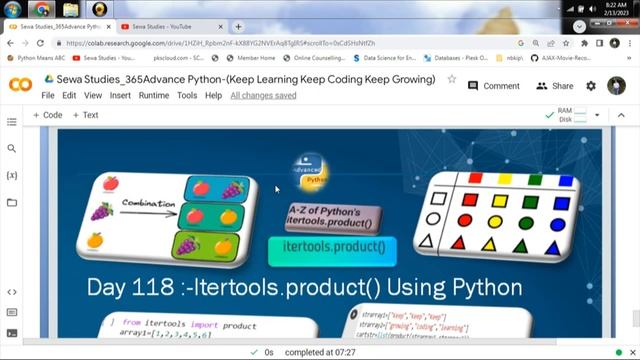Open Chrome from taskbar
This screenshot has width=640, height=360.
coord(41,9)
